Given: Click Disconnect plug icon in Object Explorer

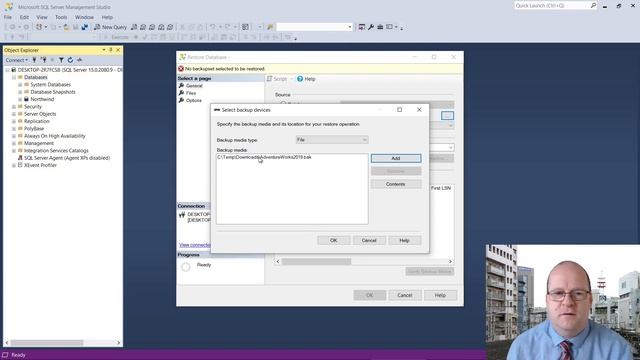Looking at the screenshot, I should pos(43,60).
